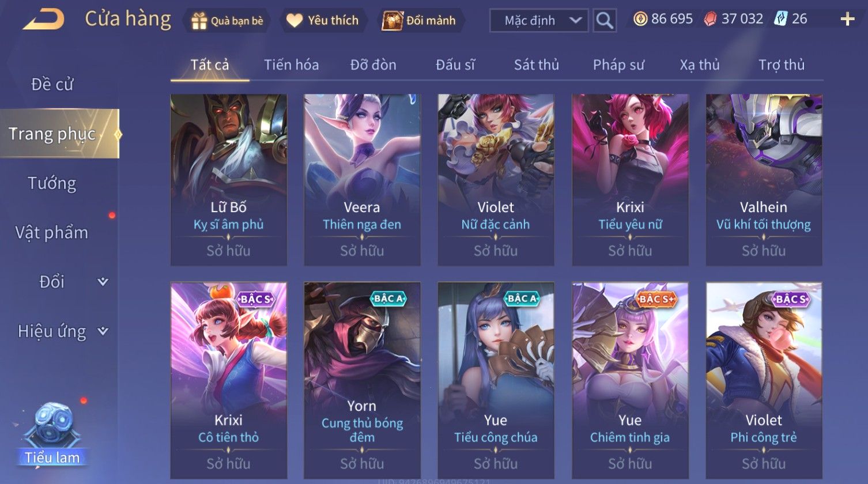Viewport: 868px width, 484px height.
Task: Open the search magnifier icon
Action: click(605, 21)
